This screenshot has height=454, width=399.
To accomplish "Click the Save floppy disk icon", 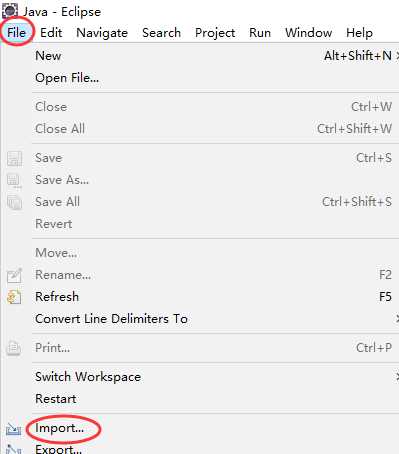I will tap(14, 158).
